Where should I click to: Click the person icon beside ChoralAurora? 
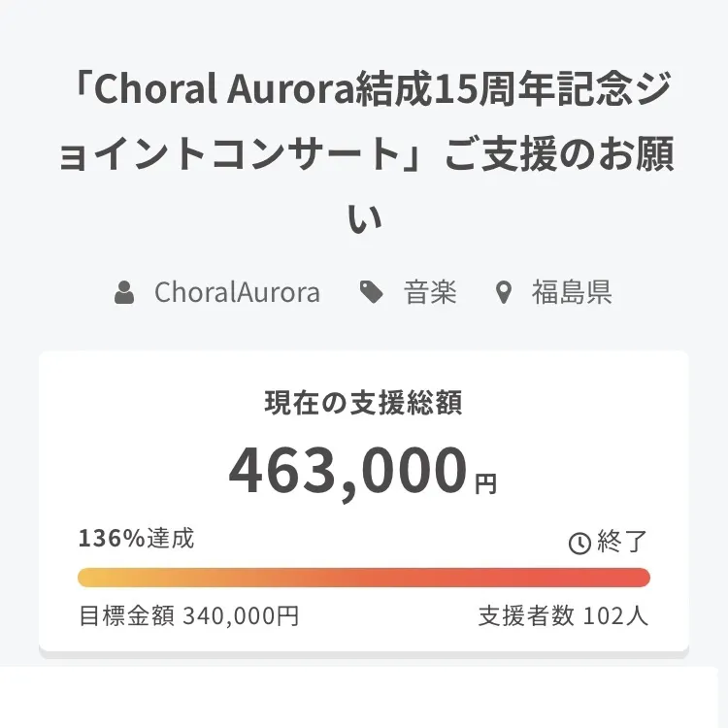[124, 292]
